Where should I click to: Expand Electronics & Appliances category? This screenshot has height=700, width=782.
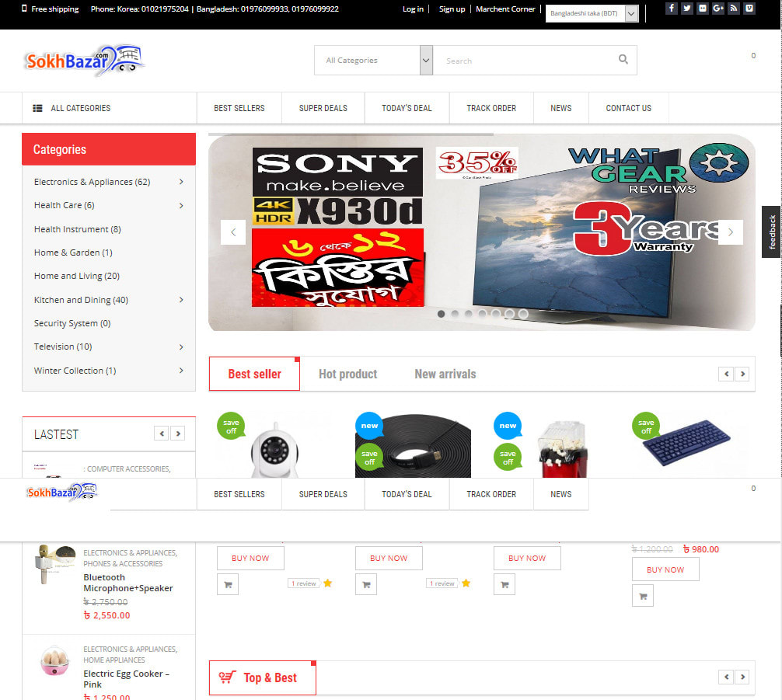point(181,182)
